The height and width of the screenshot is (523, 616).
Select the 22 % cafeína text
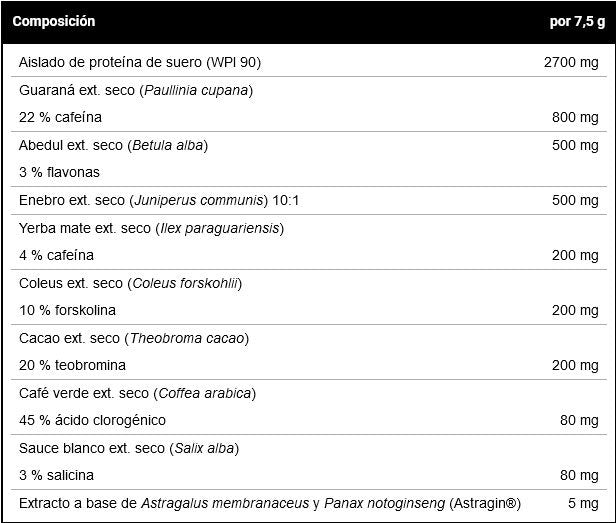click(x=60, y=117)
